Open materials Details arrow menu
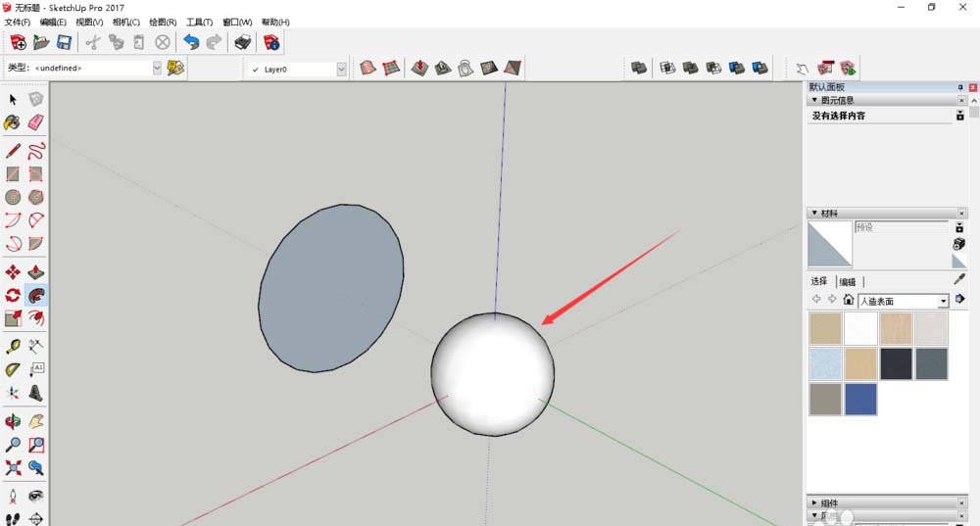980x526 pixels. click(x=960, y=299)
